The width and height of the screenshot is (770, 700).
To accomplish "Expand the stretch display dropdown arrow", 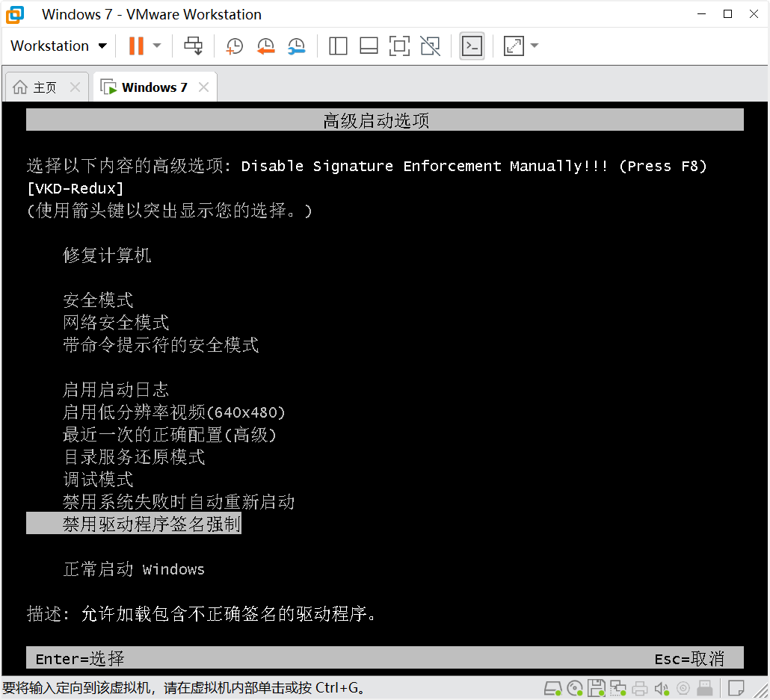I will 535,46.
